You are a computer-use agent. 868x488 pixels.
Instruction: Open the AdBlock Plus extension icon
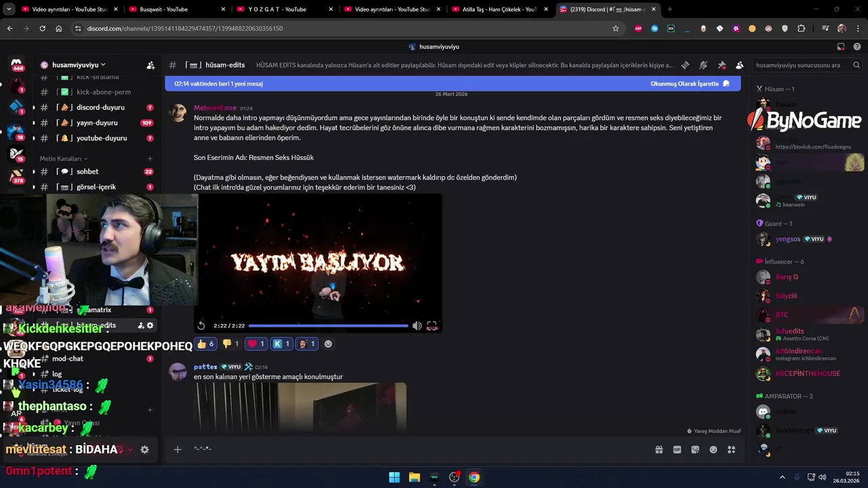pos(638,28)
